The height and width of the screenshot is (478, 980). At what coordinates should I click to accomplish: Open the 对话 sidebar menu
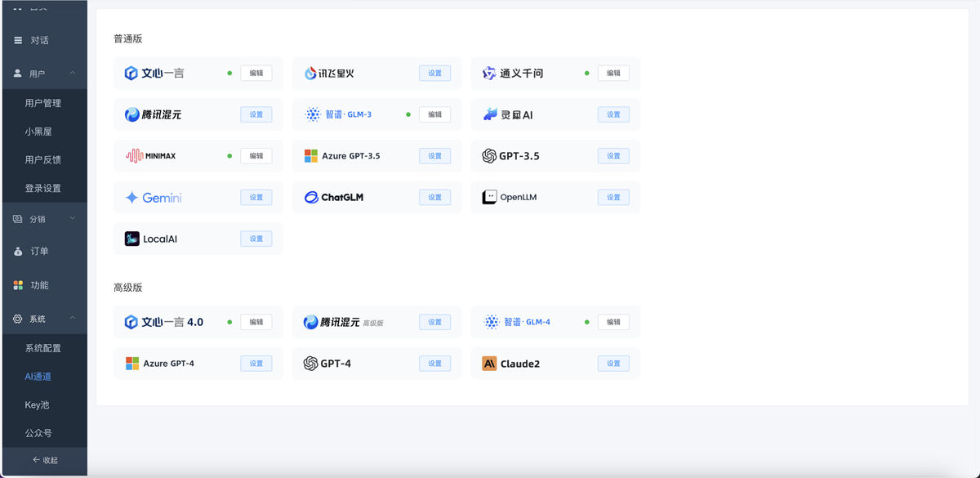pyautogui.click(x=38, y=40)
